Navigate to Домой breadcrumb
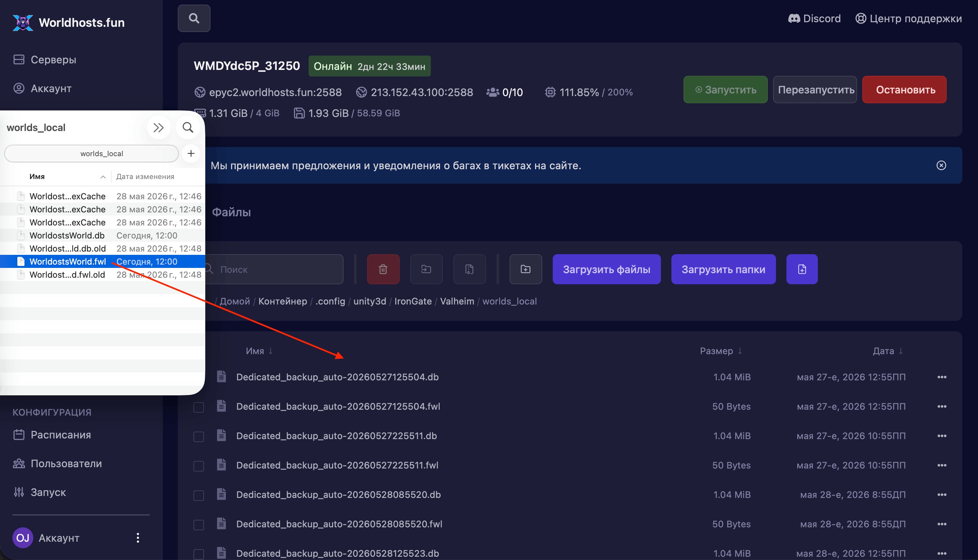Screen dimensions: 978x560 pyautogui.click(x=235, y=301)
